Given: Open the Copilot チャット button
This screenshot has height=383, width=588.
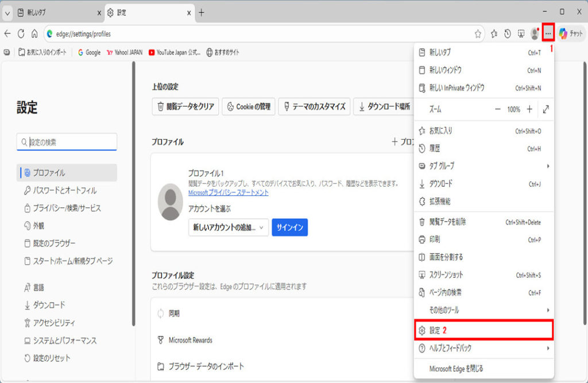Looking at the screenshot, I should click(571, 34).
